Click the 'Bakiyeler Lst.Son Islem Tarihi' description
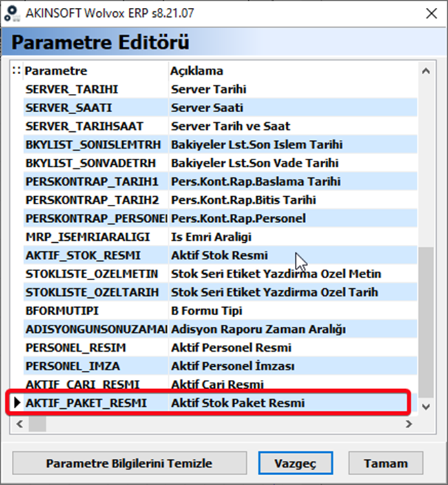The width and height of the screenshot is (448, 485). point(257,145)
